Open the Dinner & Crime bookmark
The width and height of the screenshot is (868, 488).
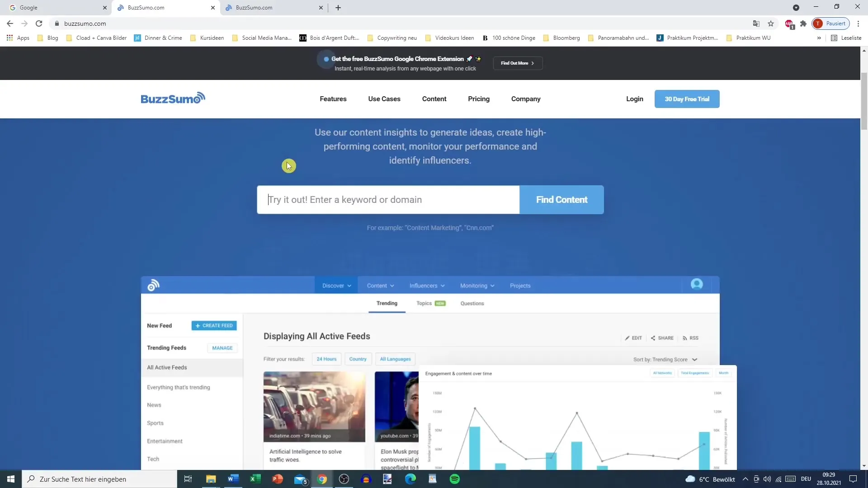(158, 38)
